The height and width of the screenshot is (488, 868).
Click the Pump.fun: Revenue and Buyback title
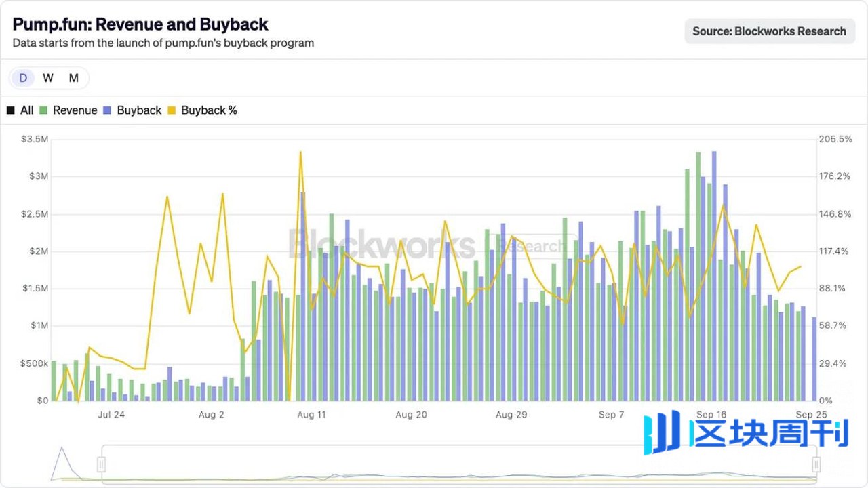pyautogui.click(x=140, y=24)
